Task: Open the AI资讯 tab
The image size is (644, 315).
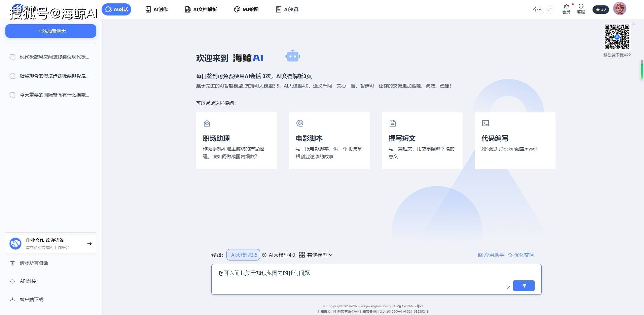Action: click(x=287, y=9)
